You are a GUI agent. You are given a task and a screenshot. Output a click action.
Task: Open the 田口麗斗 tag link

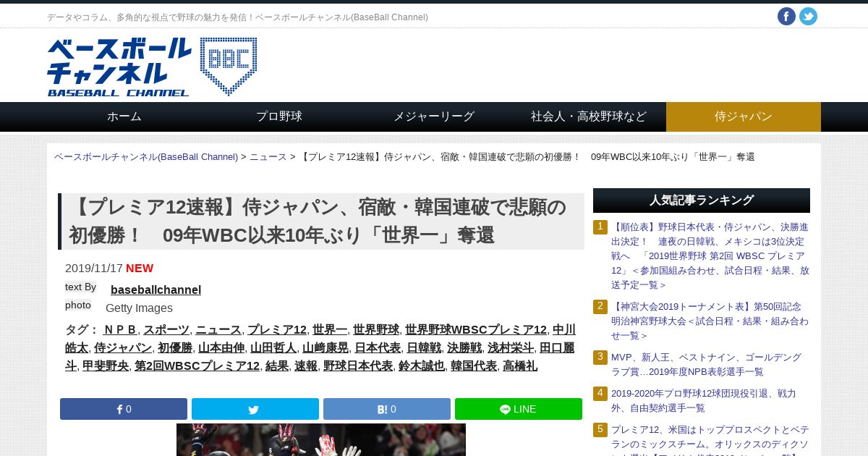[x=557, y=347]
